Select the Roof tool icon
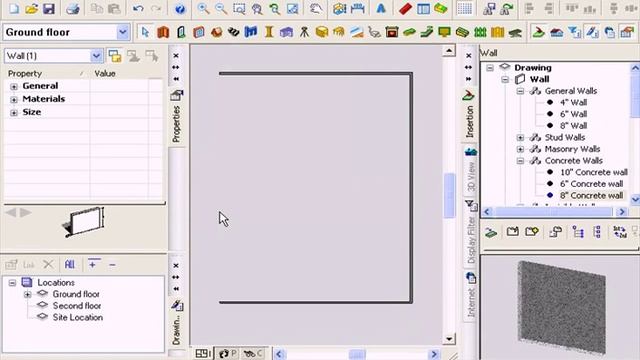Image resolution: width=640 pixels, height=360 pixels. [216, 32]
